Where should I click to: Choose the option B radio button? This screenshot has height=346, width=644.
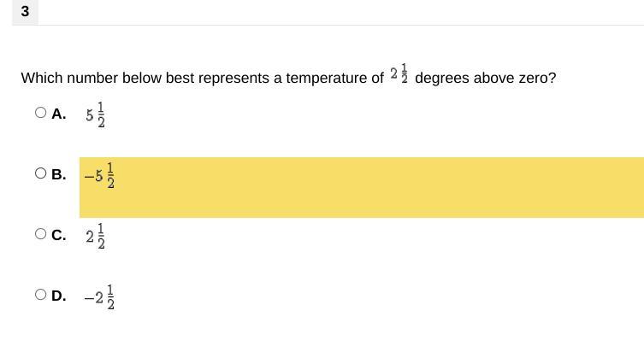41,173
